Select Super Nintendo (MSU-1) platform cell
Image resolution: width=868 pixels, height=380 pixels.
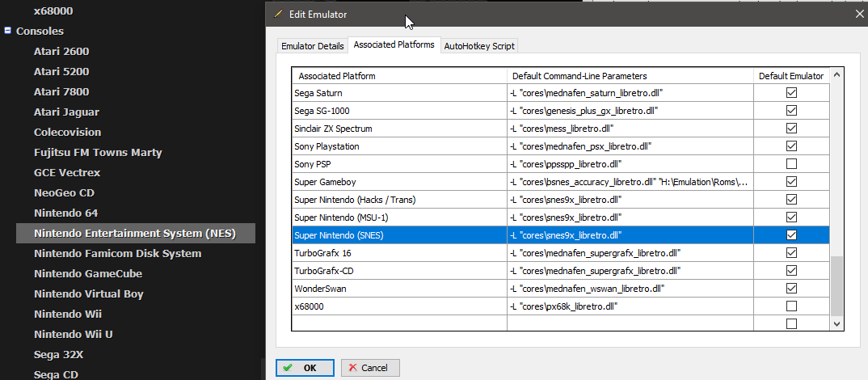(400, 217)
